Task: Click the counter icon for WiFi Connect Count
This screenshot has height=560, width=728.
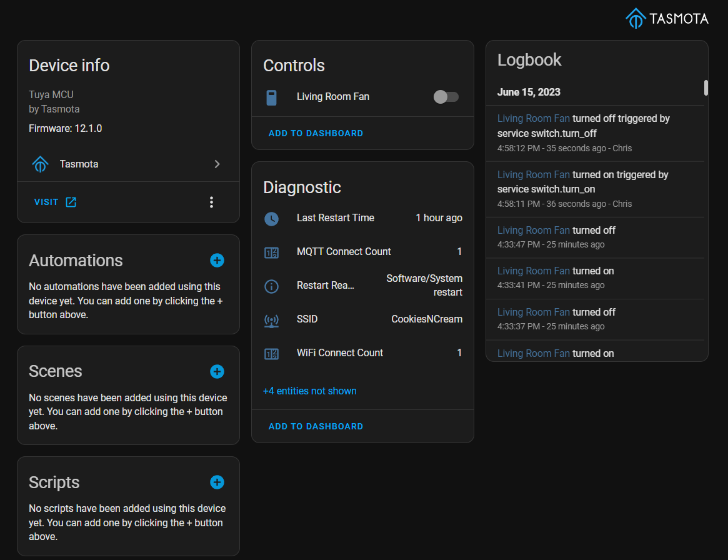Action: [271, 353]
